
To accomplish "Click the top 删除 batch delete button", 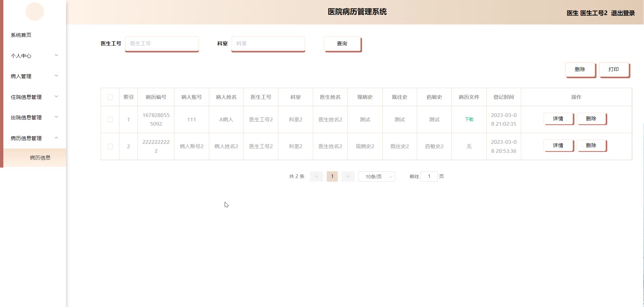I will [x=580, y=69].
